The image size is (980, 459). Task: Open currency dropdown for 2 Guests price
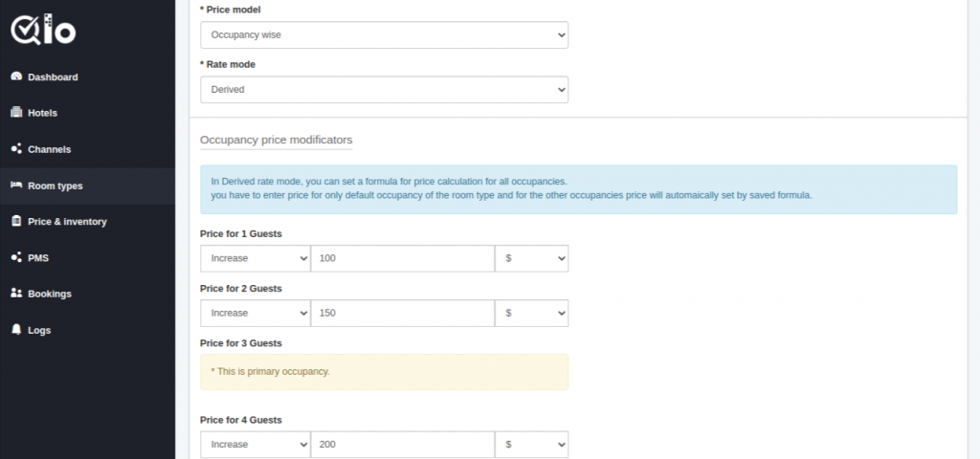[531, 313]
